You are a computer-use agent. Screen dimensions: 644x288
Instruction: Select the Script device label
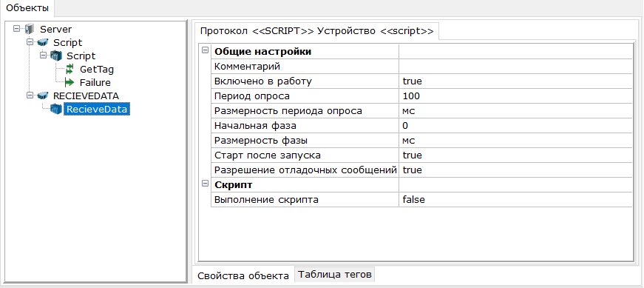[x=81, y=56]
